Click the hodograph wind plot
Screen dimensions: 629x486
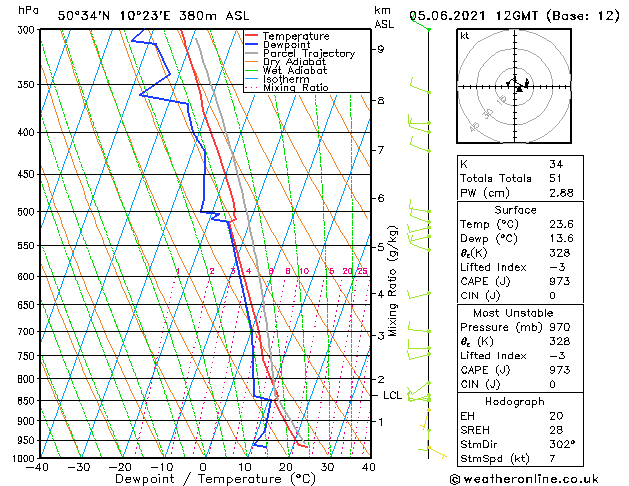tap(514, 86)
